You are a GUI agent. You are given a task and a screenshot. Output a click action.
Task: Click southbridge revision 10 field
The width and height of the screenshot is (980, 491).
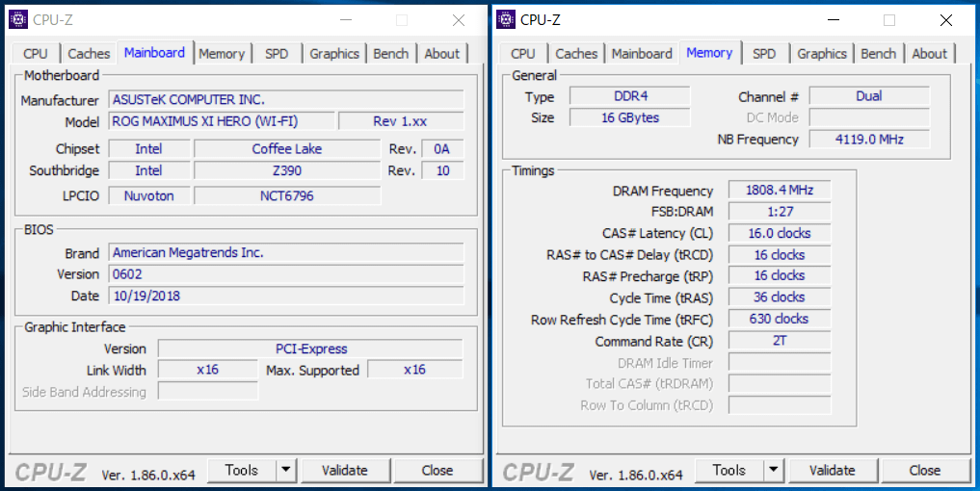pyautogui.click(x=442, y=170)
